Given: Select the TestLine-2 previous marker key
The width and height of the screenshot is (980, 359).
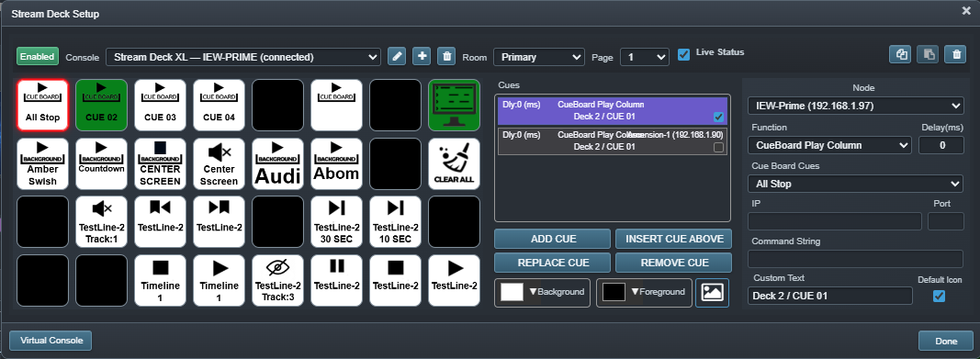Looking at the screenshot, I should click(x=160, y=221).
